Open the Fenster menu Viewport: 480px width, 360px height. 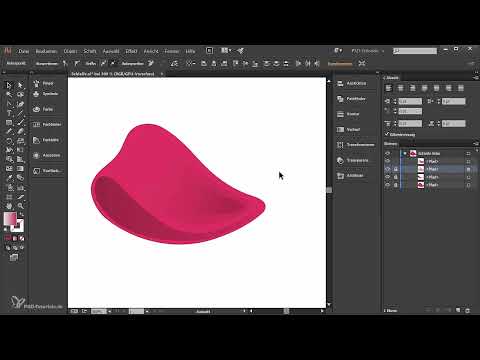tap(172, 51)
